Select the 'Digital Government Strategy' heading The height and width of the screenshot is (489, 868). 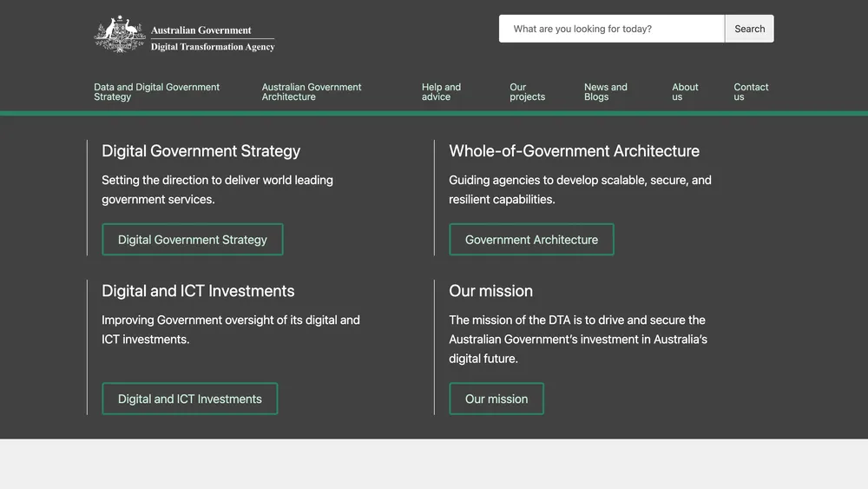201,151
